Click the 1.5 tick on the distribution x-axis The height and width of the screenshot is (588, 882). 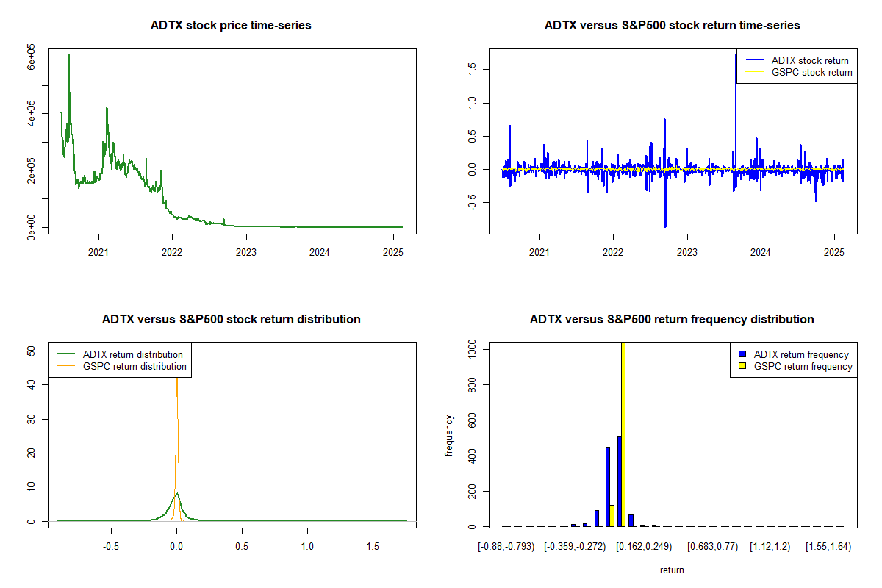tap(373, 546)
